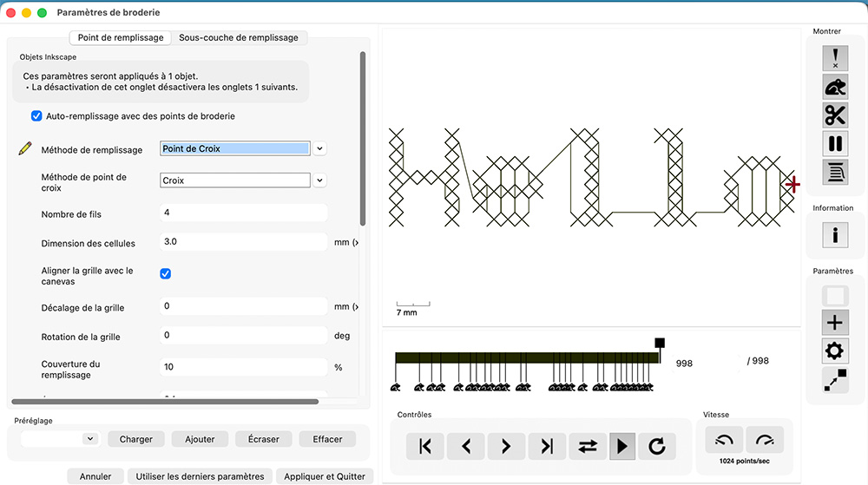Click the Point de Croix combo box field
Viewport: 868px width, 485px height.
pos(234,148)
